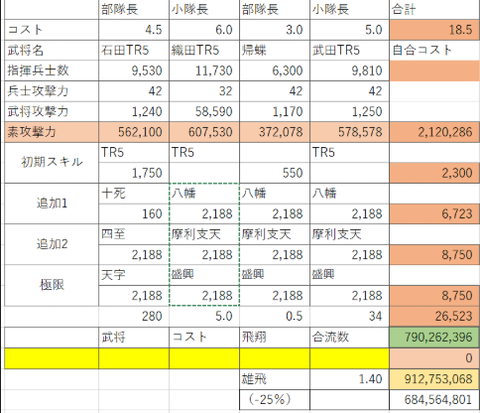
Task: Select the cell with 織田TR5 name
Action: coord(204,50)
